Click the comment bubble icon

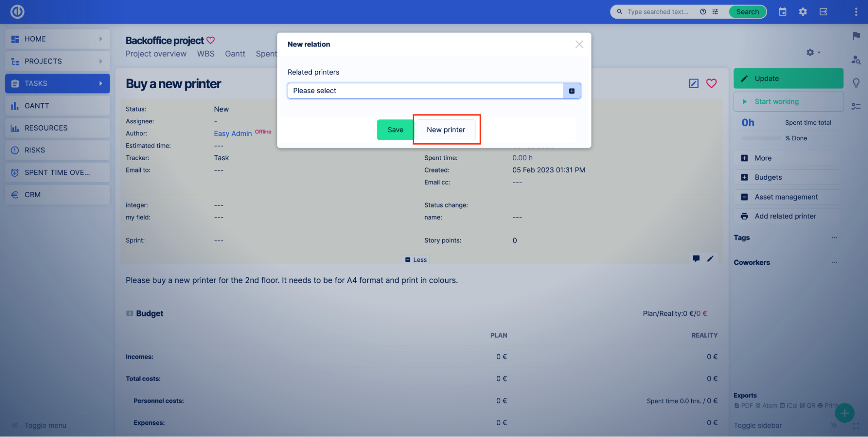pos(696,259)
